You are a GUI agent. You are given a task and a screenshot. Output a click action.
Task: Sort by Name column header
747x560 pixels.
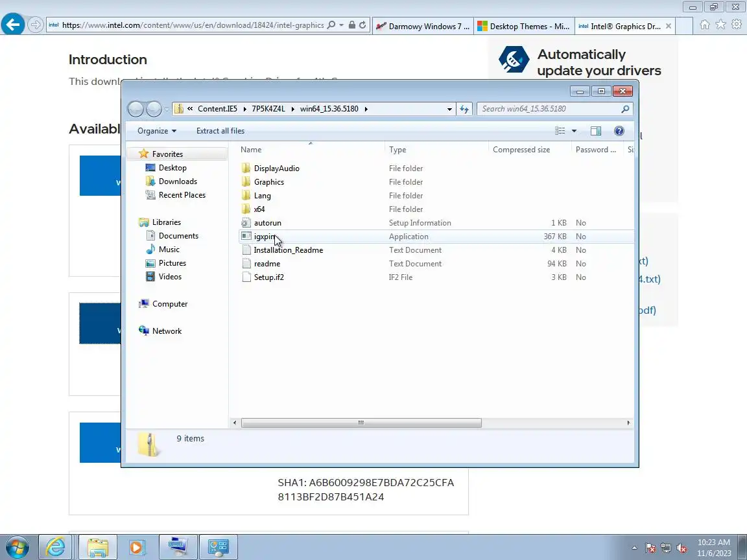311,150
